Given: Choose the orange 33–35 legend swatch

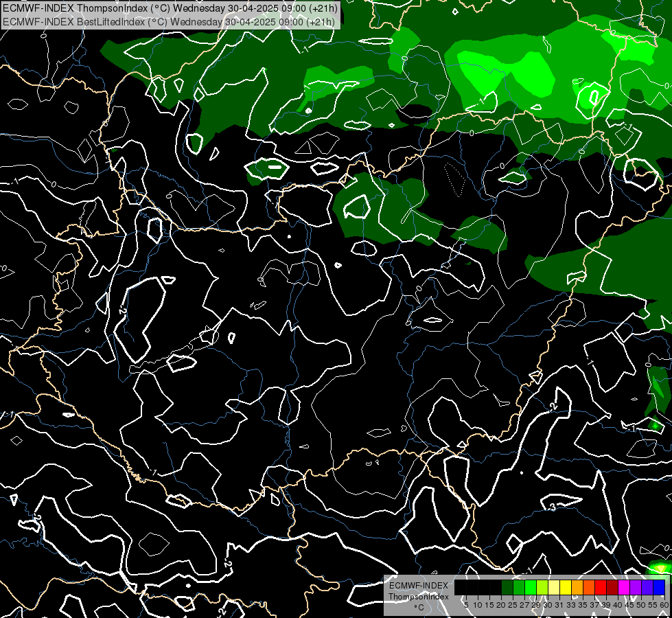Looking at the screenshot, I should 577,587.
